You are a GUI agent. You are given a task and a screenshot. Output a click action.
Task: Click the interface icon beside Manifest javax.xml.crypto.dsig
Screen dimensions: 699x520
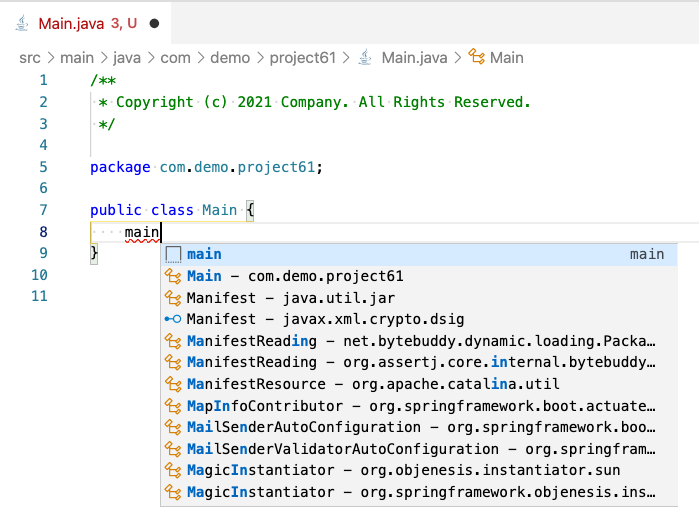click(174, 319)
